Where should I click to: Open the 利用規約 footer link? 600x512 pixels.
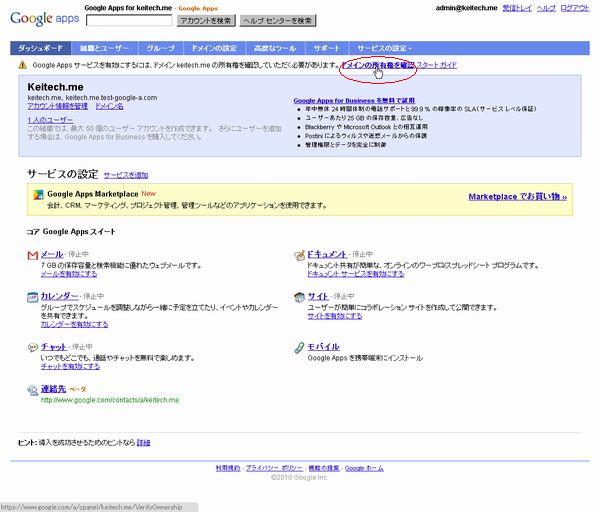(x=228, y=468)
